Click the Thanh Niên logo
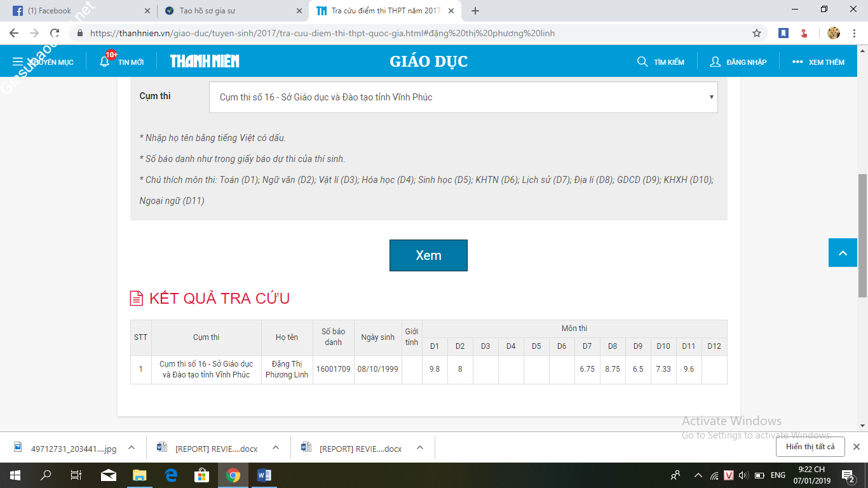The width and height of the screenshot is (868, 488). pos(205,62)
